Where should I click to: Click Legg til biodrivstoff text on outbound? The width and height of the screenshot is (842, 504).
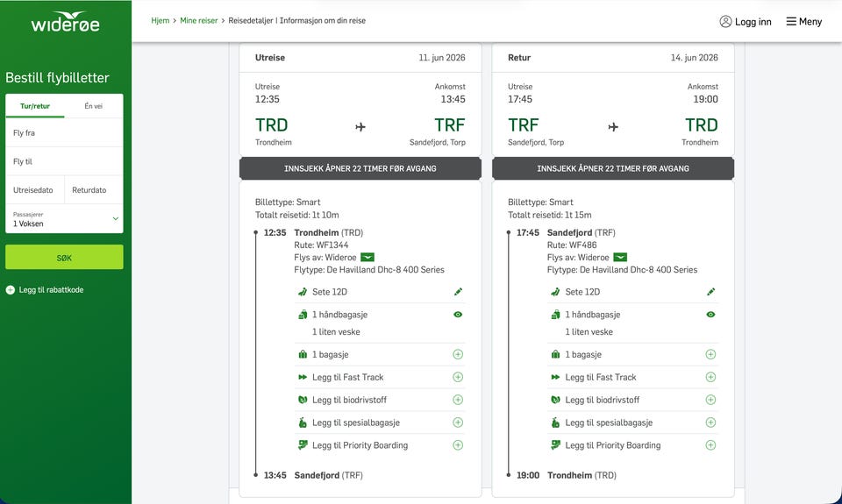pyautogui.click(x=350, y=400)
